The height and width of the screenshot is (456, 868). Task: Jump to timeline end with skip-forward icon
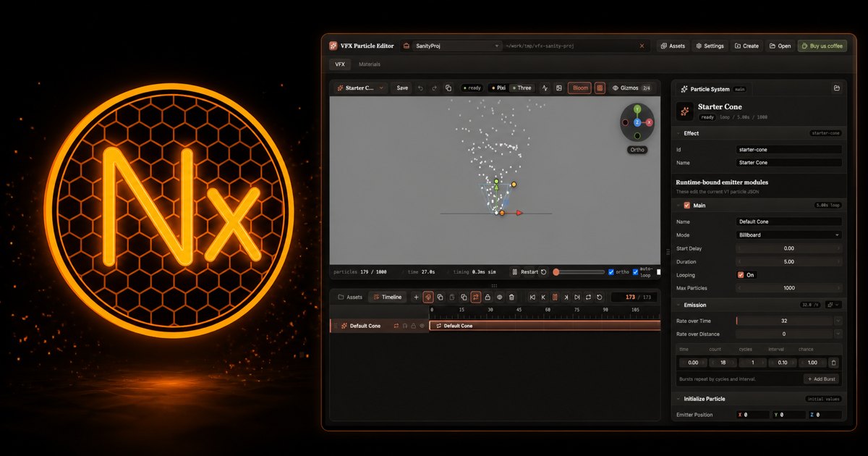577,297
